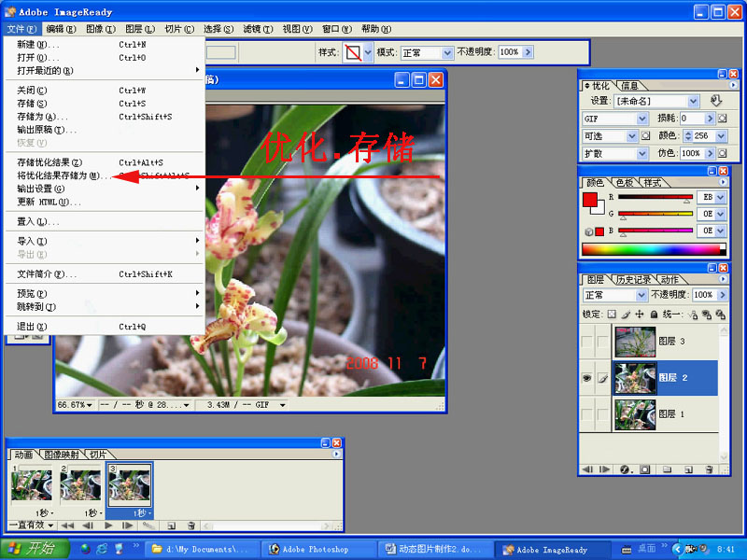Show 图层 1 via its visibility box
This screenshot has height=560, width=747.
[587, 414]
